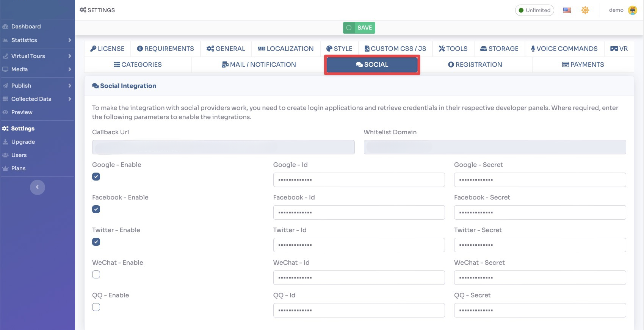The width and height of the screenshot is (644, 330).
Task: Click the Unlimited plan badge
Action: pos(534,10)
